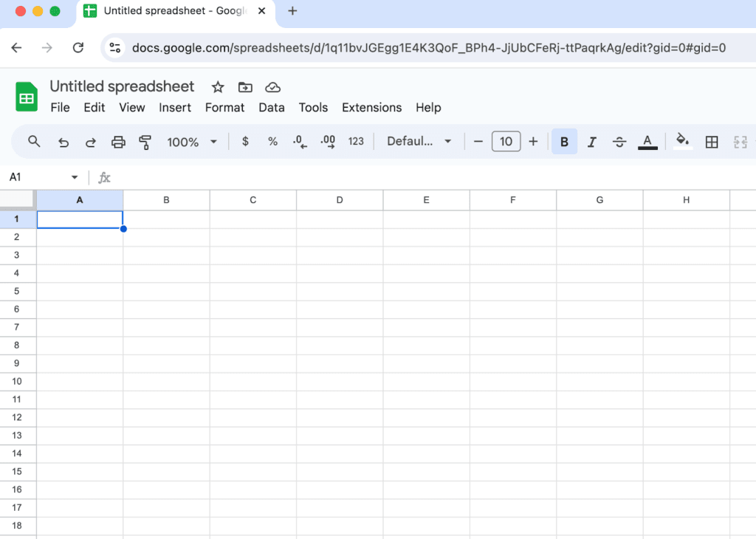Open the Format menu
This screenshot has width=756, height=539.
coord(224,107)
